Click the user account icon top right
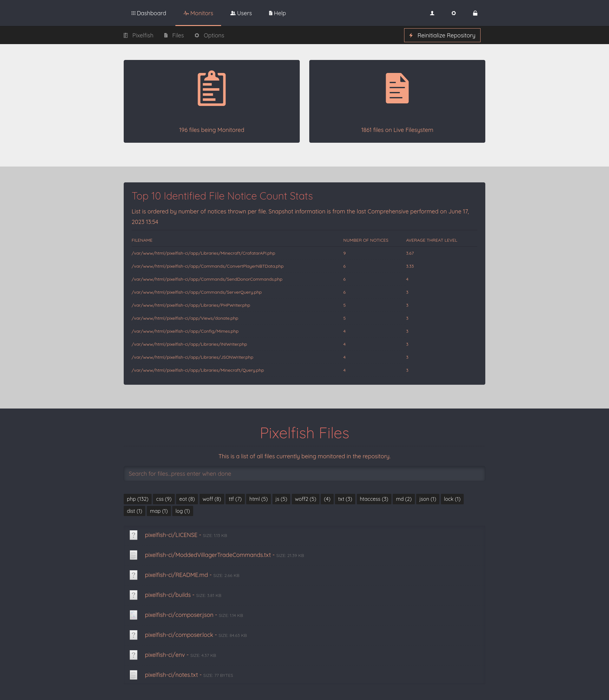 point(432,13)
